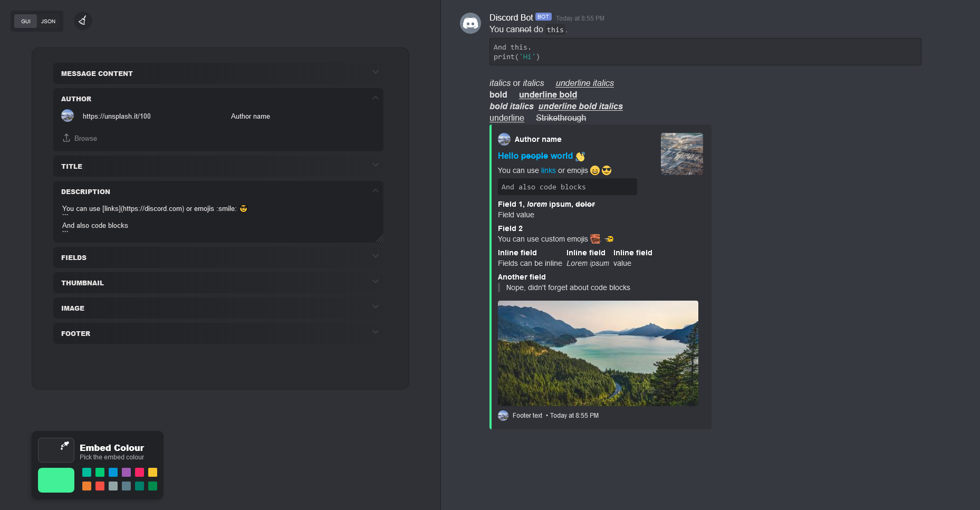Viewport: 980px width, 510px height.
Task: Click the sunglasses emoji in Description editor
Action: click(x=243, y=208)
